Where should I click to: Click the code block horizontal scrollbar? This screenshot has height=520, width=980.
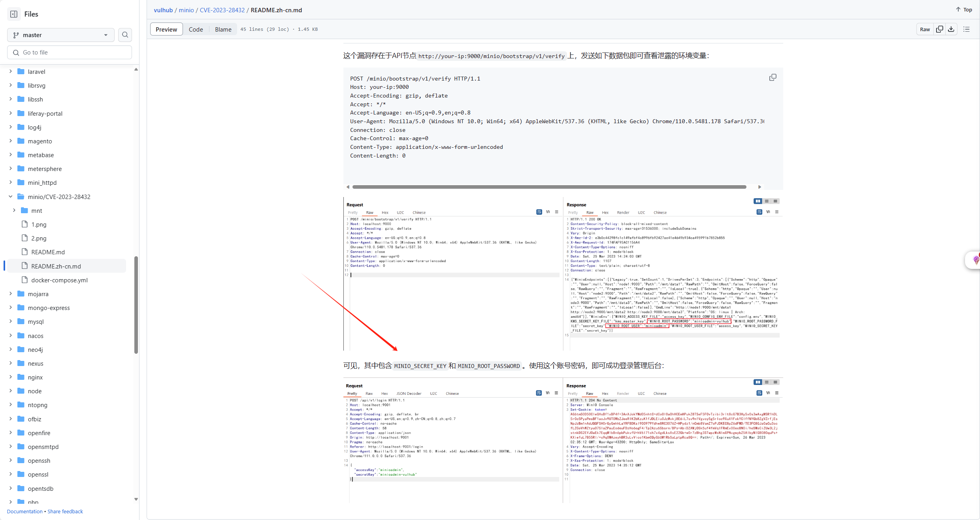[549, 187]
